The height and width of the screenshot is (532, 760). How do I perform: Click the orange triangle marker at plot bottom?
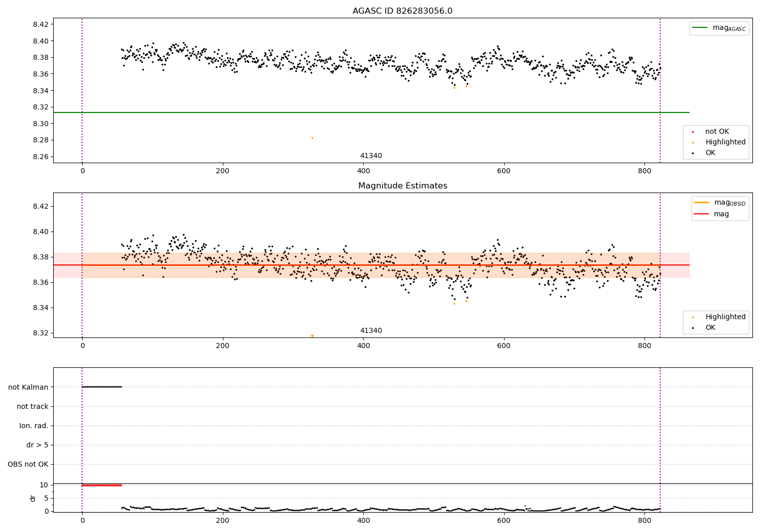pos(312,336)
